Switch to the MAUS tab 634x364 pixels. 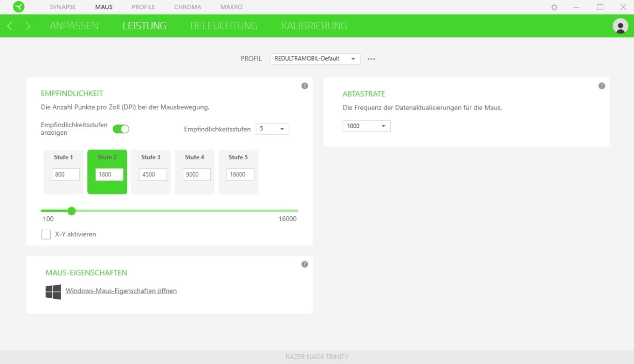click(x=104, y=7)
